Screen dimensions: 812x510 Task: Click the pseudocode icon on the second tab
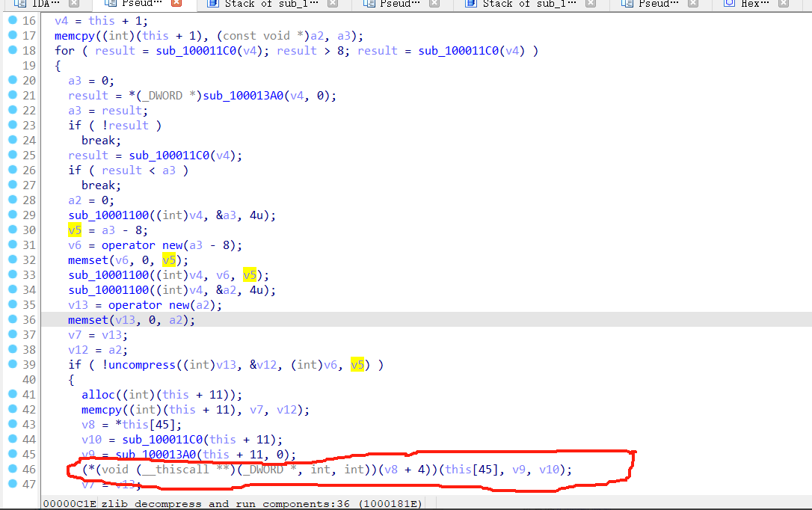pyautogui.click(x=112, y=4)
